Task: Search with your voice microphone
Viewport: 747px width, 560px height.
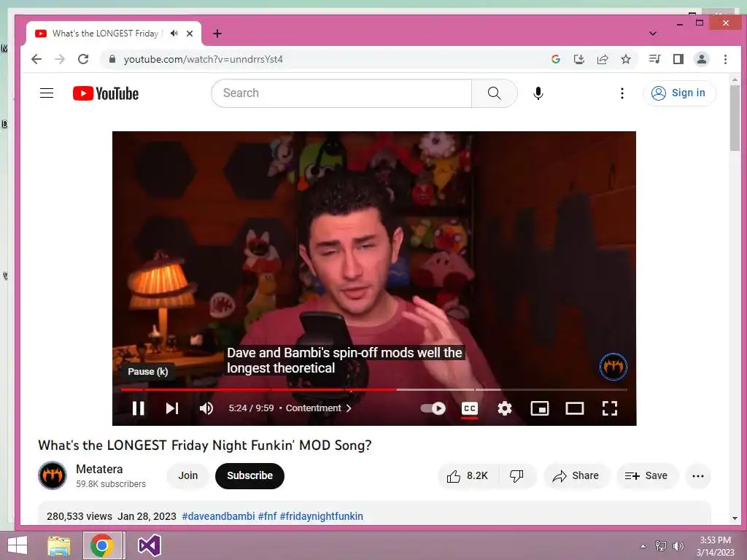Action: coord(538,93)
